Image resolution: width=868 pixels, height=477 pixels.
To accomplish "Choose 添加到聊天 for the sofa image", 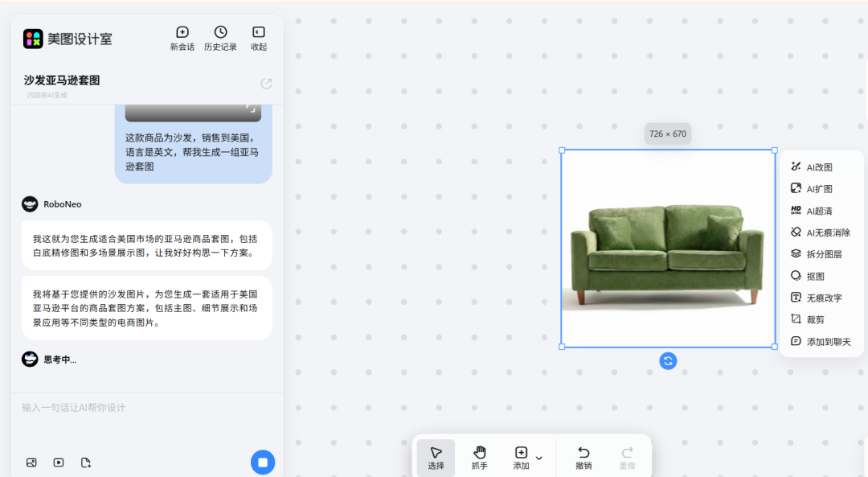I will click(824, 340).
